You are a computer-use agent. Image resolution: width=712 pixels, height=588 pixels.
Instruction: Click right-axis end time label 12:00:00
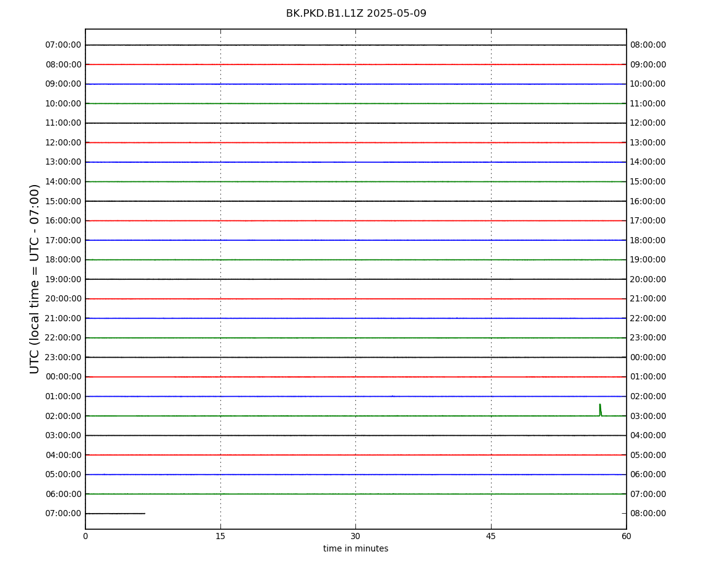(x=648, y=123)
